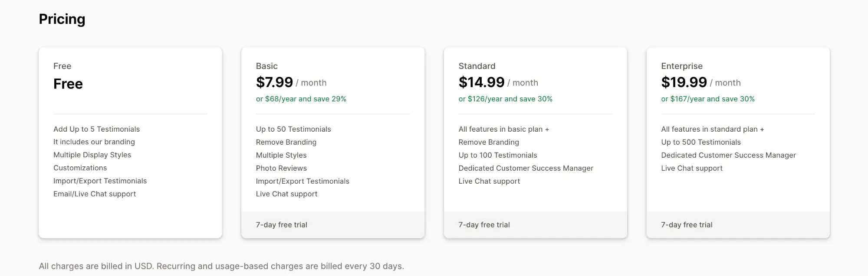The width and height of the screenshot is (868, 276).
Task: Click the $19.99 per month price
Action: point(700,82)
